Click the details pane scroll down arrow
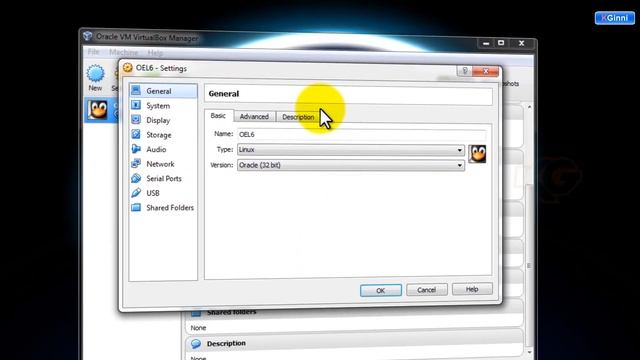The width and height of the screenshot is (640, 360). click(x=529, y=353)
